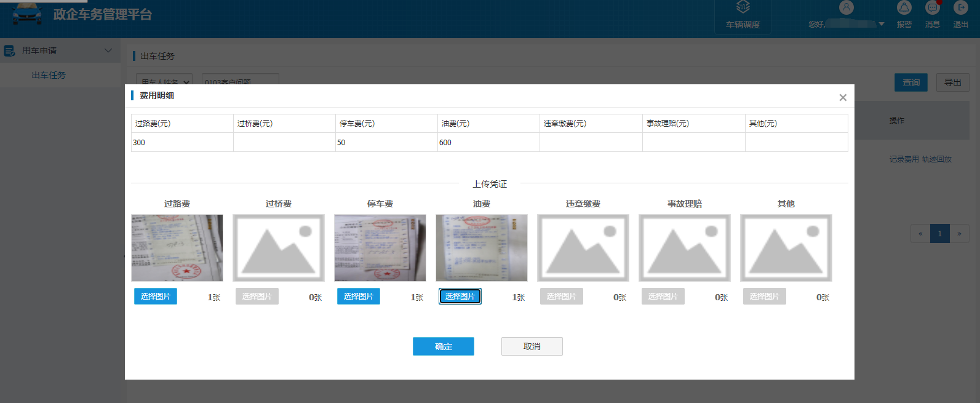
Task: Choose image for 油费 voucher
Action: click(x=460, y=297)
